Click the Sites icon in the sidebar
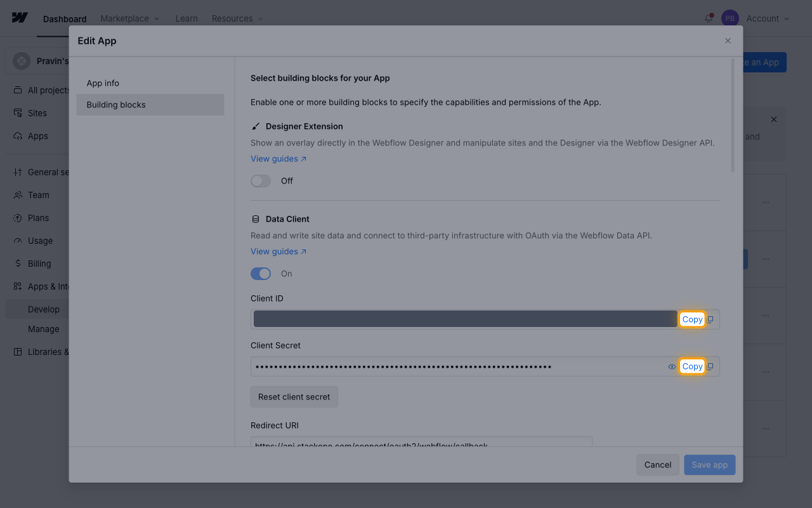The height and width of the screenshot is (508, 812). [x=18, y=113]
